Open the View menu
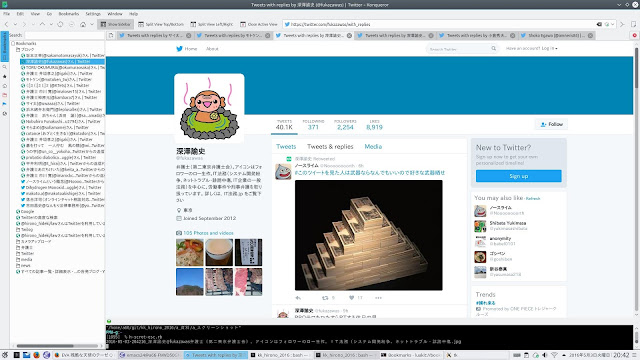Screen dimensions: 640x360 (35, 14)
